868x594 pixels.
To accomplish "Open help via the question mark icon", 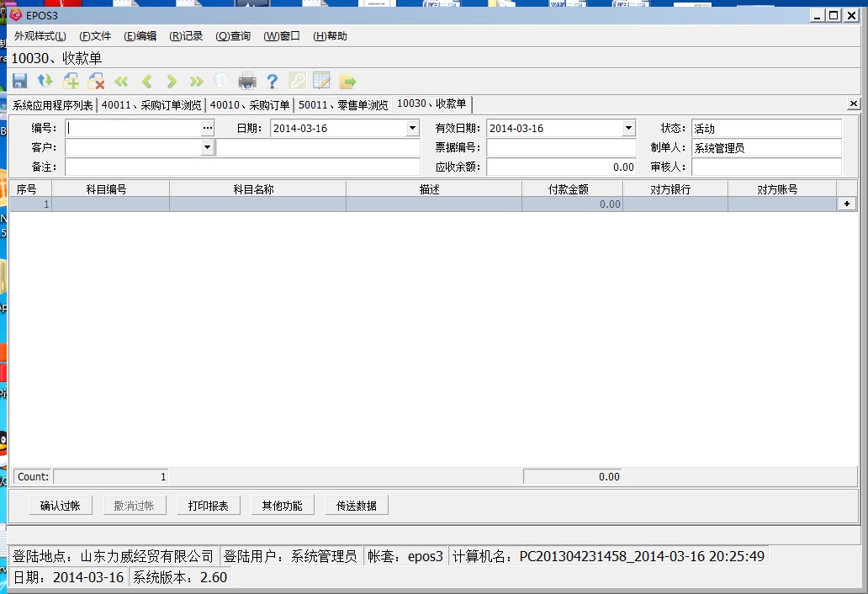I will (x=272, y=81).
